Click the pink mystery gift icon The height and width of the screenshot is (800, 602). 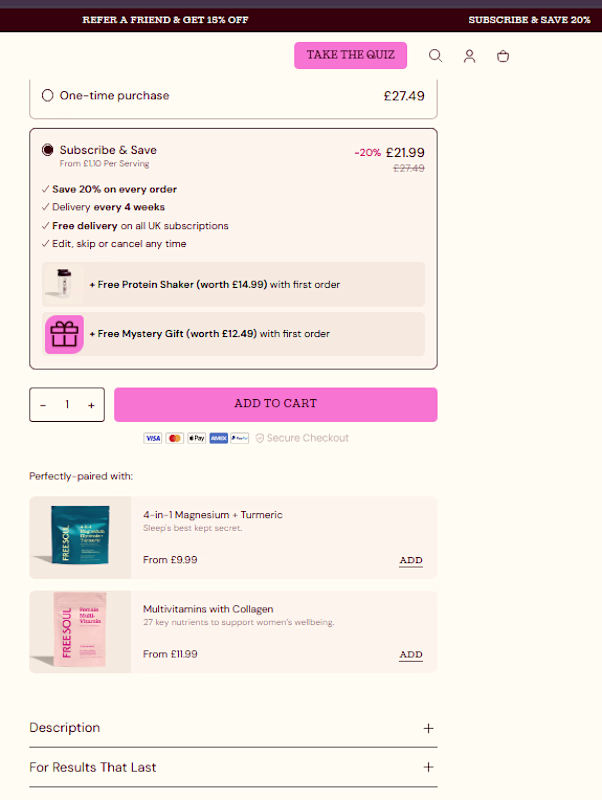click(65, 334)
